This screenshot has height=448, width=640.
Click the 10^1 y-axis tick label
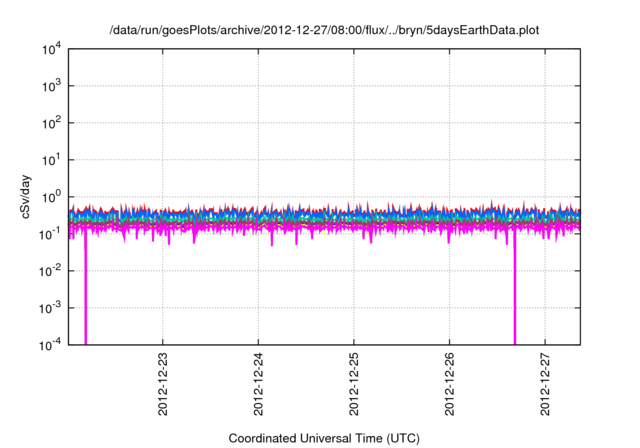52,160
